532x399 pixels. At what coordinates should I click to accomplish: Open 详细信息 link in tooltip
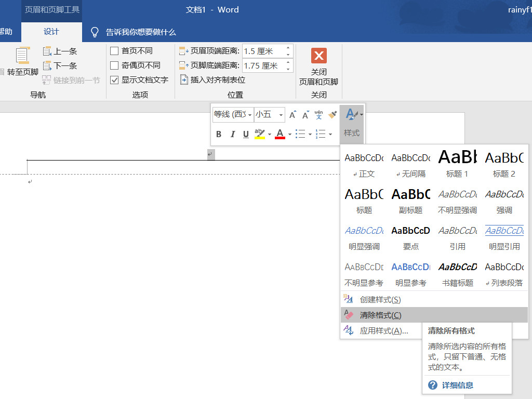coord(457,385)
